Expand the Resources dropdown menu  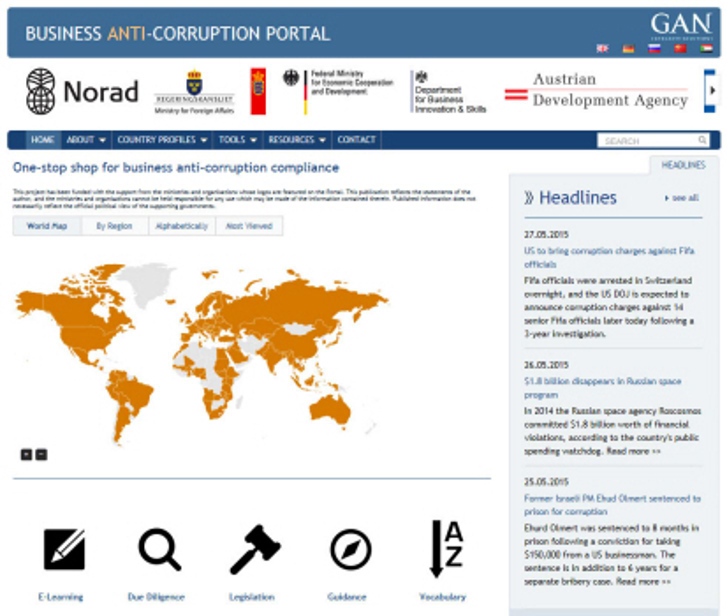tap(297, 140)
